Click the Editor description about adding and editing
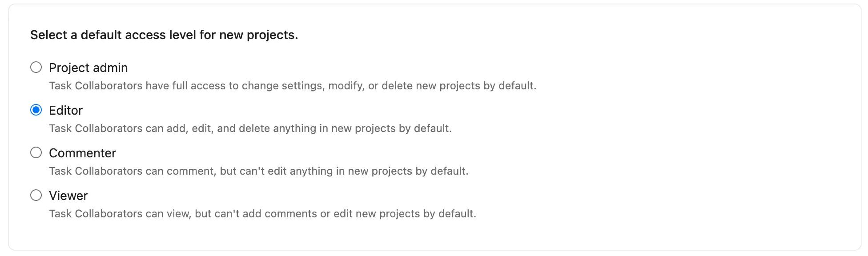 250,128
